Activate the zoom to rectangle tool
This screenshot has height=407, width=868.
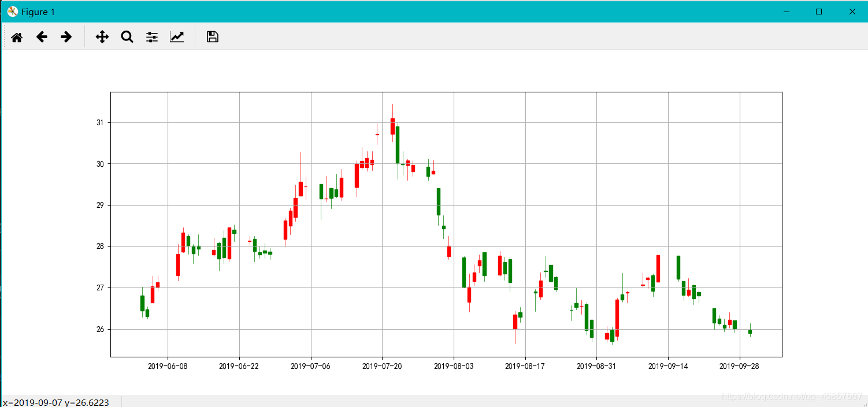(127, 37)
